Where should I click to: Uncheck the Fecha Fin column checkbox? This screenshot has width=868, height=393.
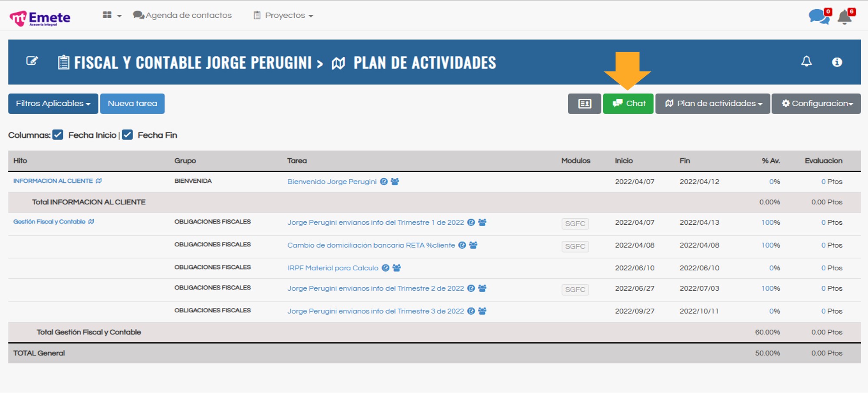tap(127, 135)
